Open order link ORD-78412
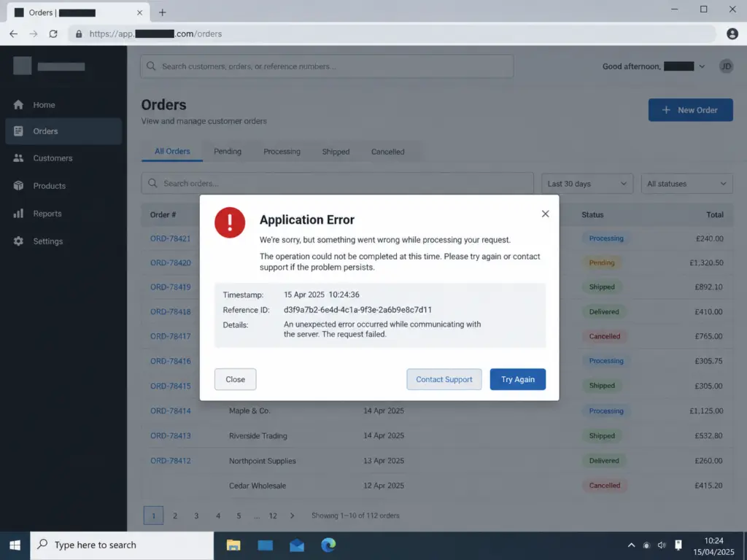 click(x=171, y=461)
